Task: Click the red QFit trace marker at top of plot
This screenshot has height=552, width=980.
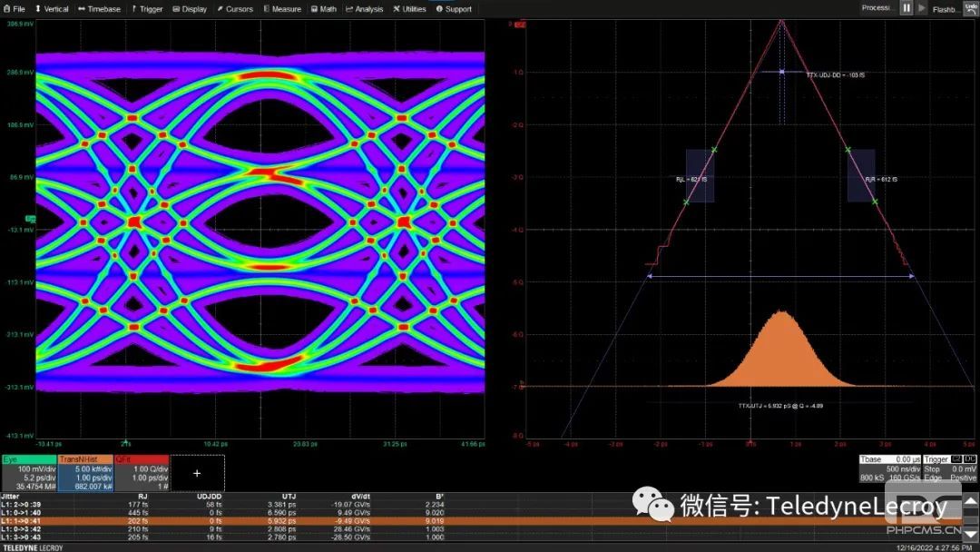Action: pos(520,25)
